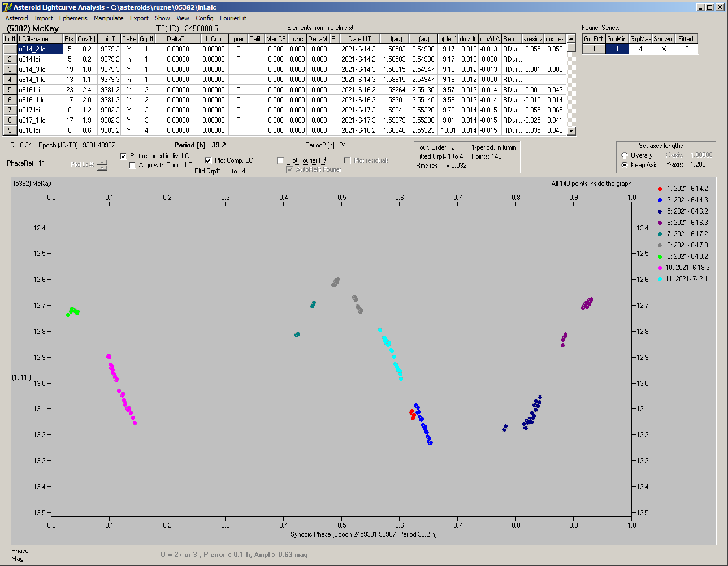Click scroll up arrow of lightcurve table
This screenshot has height=566, width=728.
tap(571, 38)
